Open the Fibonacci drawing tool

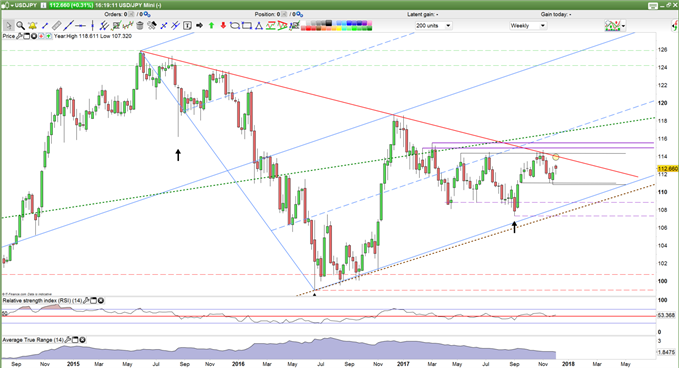point(116,26)
